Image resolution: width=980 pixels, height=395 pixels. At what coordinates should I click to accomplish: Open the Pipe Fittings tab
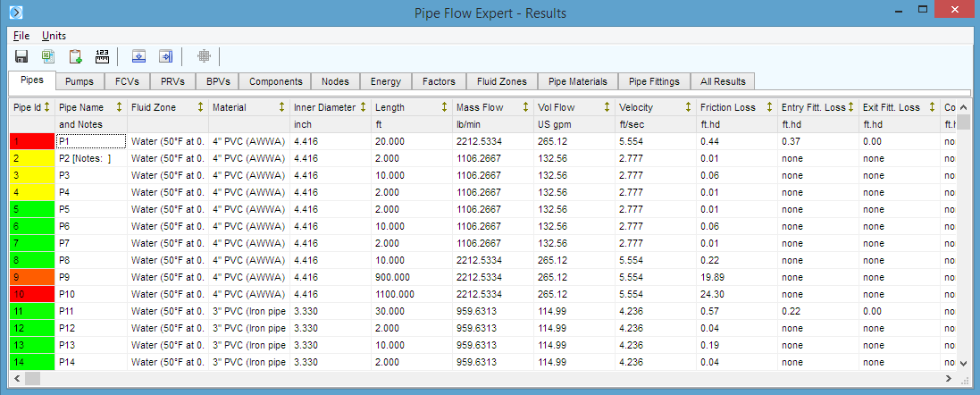click(654, 81)
